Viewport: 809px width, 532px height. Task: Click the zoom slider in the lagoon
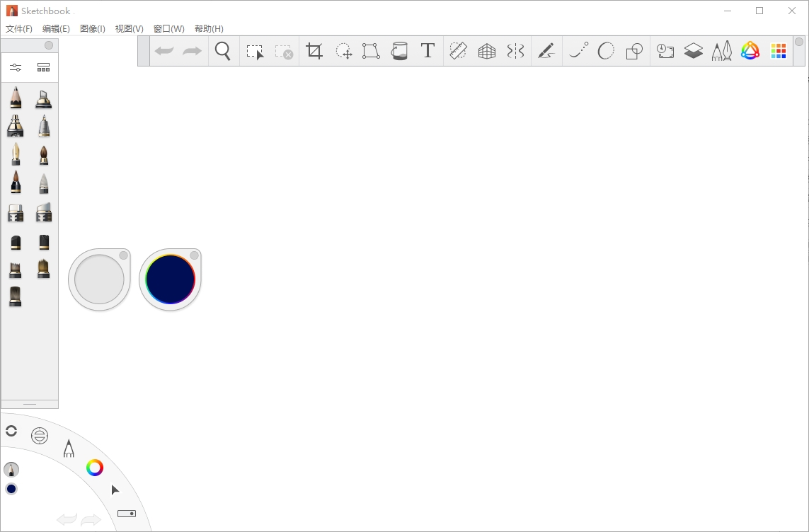tap(126, 514)
